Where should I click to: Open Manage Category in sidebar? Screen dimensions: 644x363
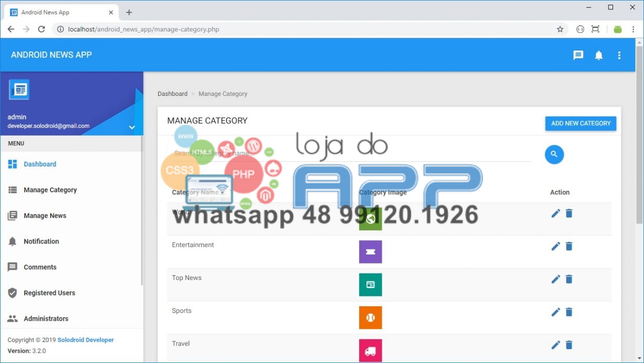[50, 190]
